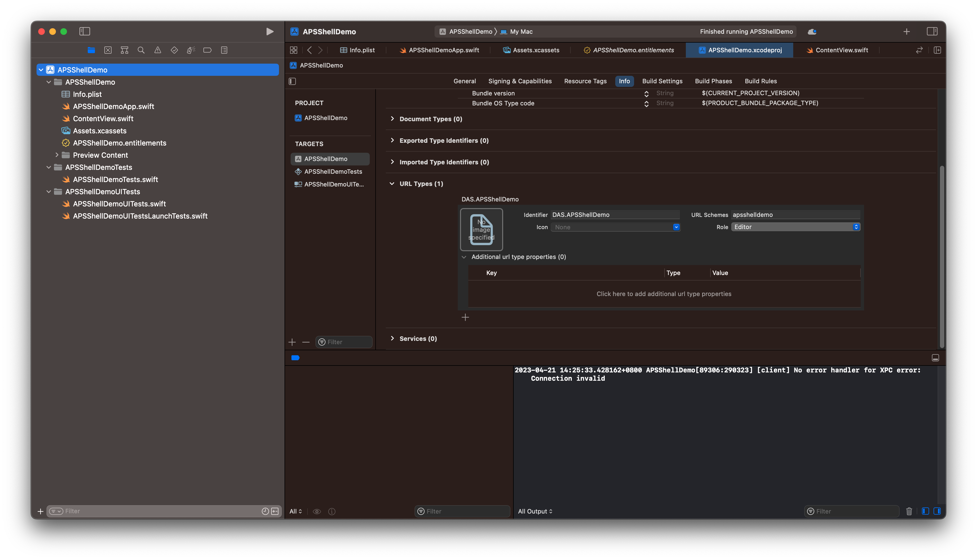Select Info.plist in the file navigator
The image size is (977, 560).
(x=87, y=94)
